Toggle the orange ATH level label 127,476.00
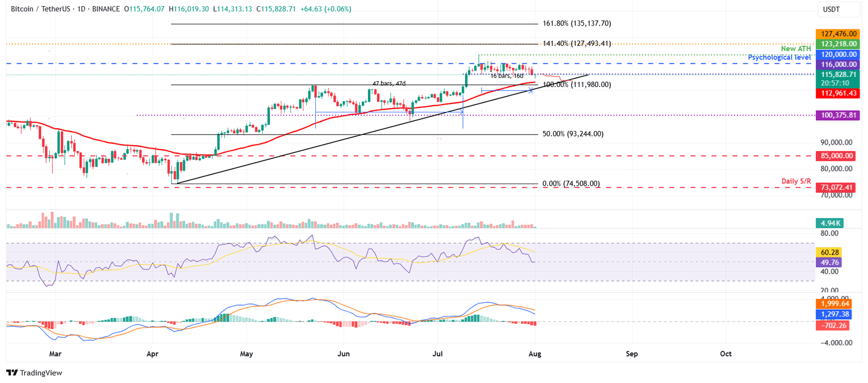The height and width of the screenshot is (383, 868). [837, 33]
